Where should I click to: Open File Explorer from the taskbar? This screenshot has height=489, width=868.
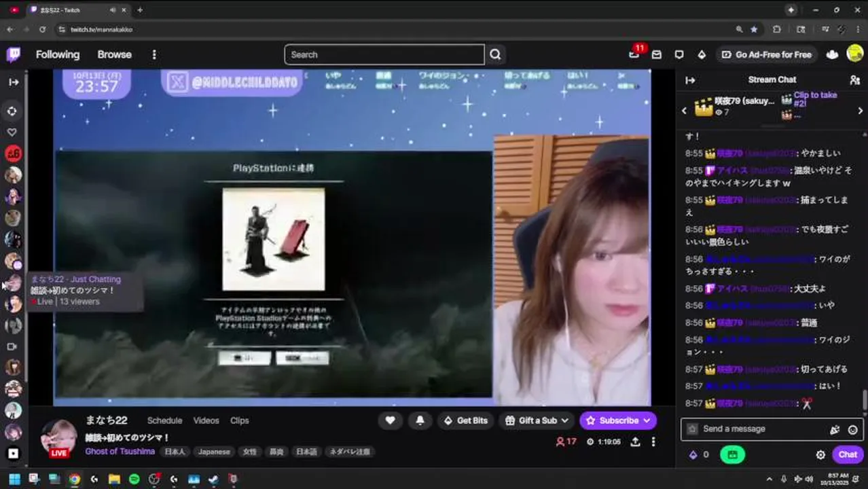114,479
